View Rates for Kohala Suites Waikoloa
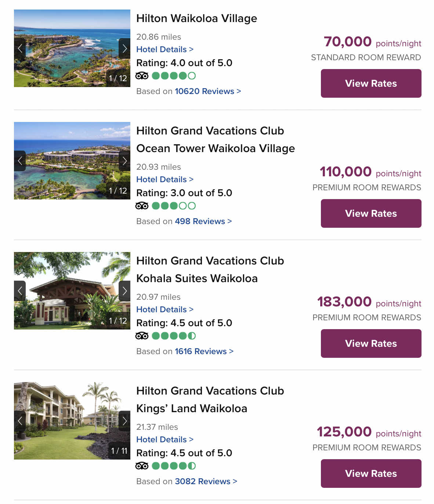The height and width of the screenshot is (504, 434). (x=371, y=343)
